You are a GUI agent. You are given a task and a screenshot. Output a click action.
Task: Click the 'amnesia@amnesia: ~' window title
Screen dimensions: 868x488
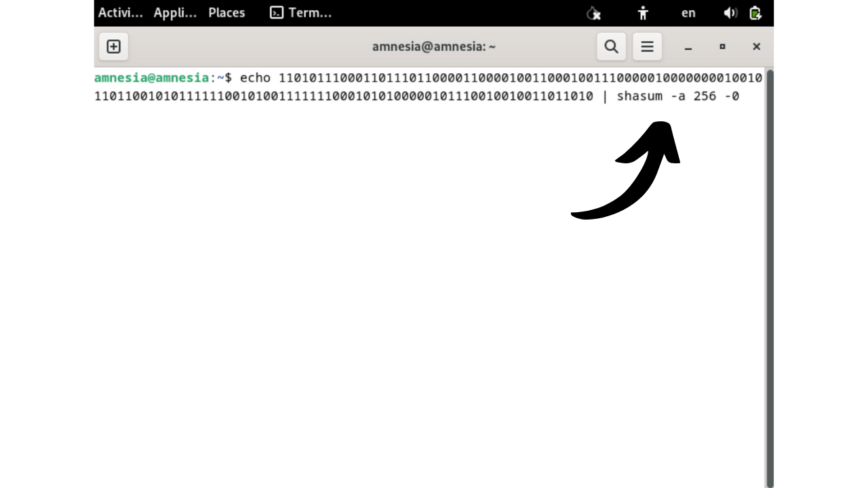pyautogui.click(x=434, y=47)
